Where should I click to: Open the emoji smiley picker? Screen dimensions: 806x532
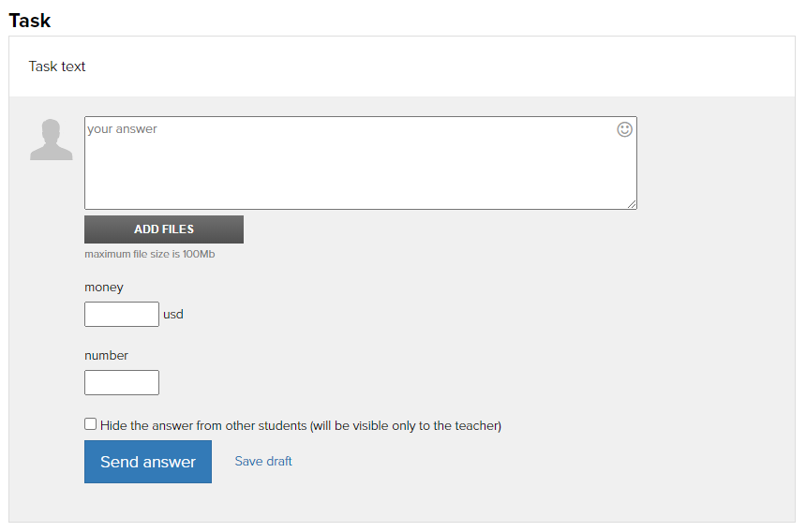tap(624, 129)
